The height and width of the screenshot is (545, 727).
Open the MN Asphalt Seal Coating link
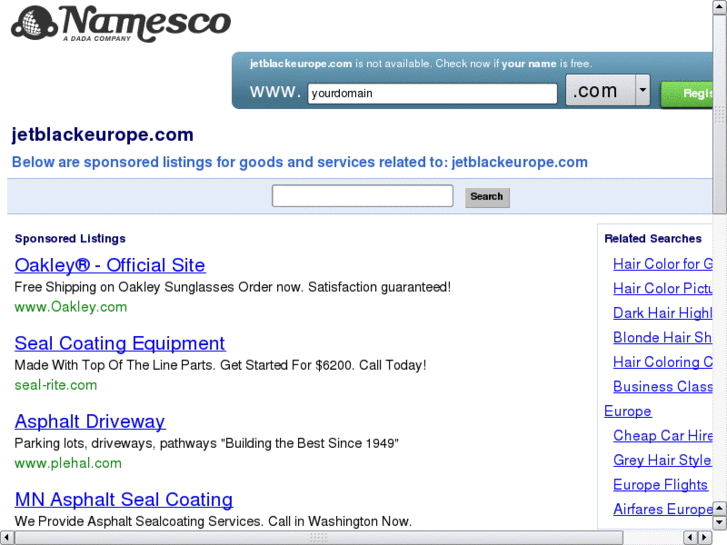coord(124,500)
